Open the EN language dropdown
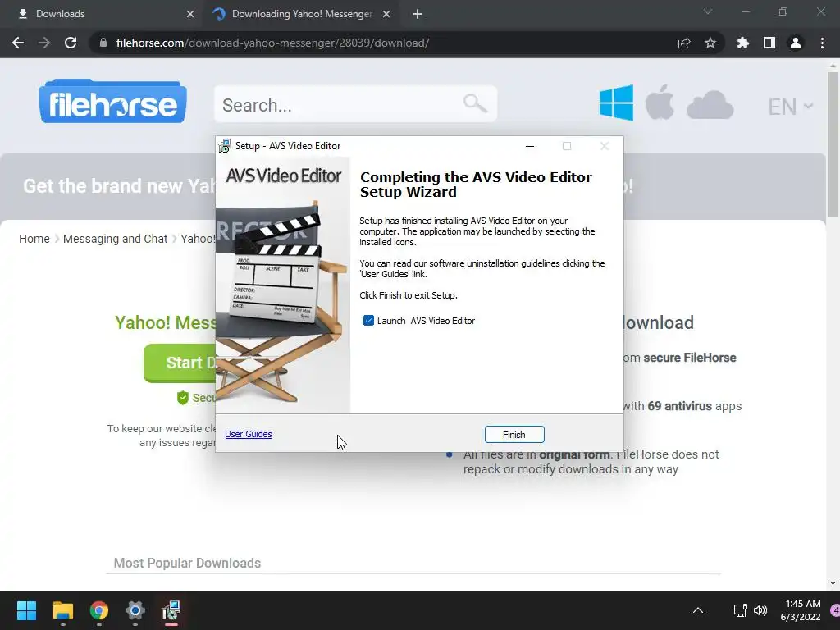 [790, 107]
